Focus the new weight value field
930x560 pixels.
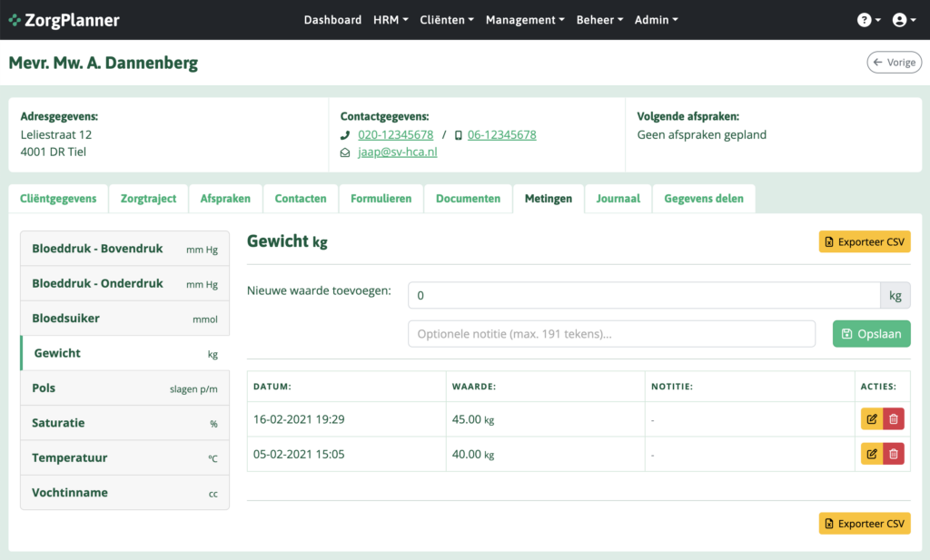[643, 295]
